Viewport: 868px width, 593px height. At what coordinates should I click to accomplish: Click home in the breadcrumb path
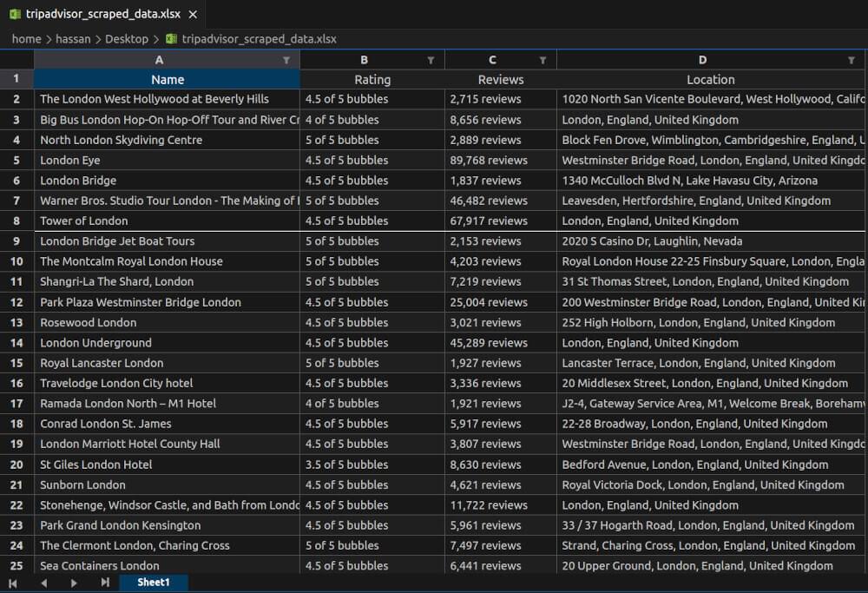(26, 38)
